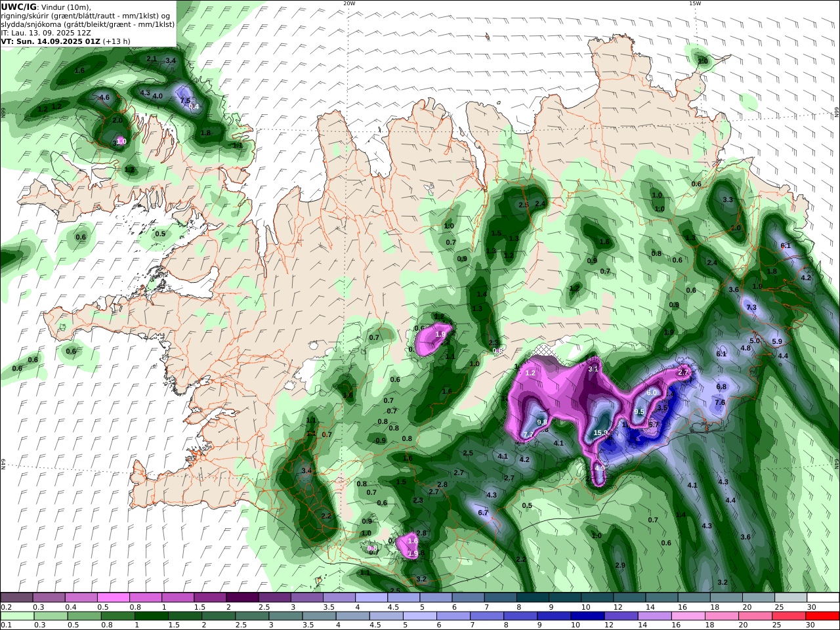Click the '15.9' peak precipitation value
This screenshot has height=630, width=840.
(601, 433)
